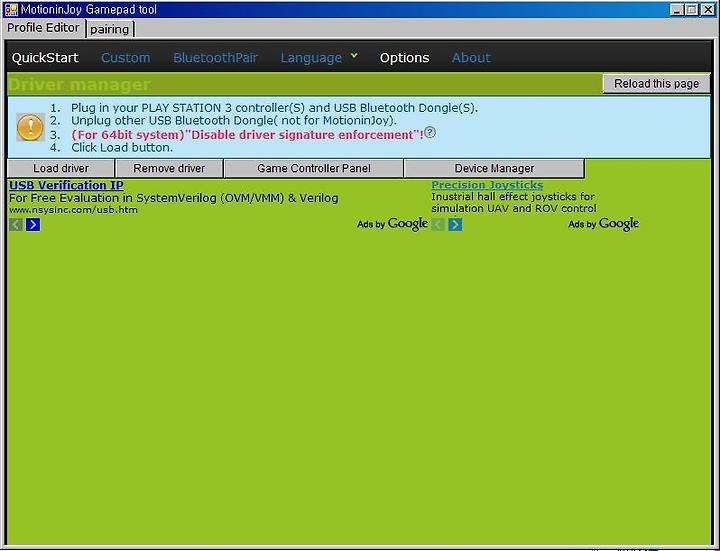Click the 'Inustrial hall effect joysticks' ad description

(x=513, y=202)
